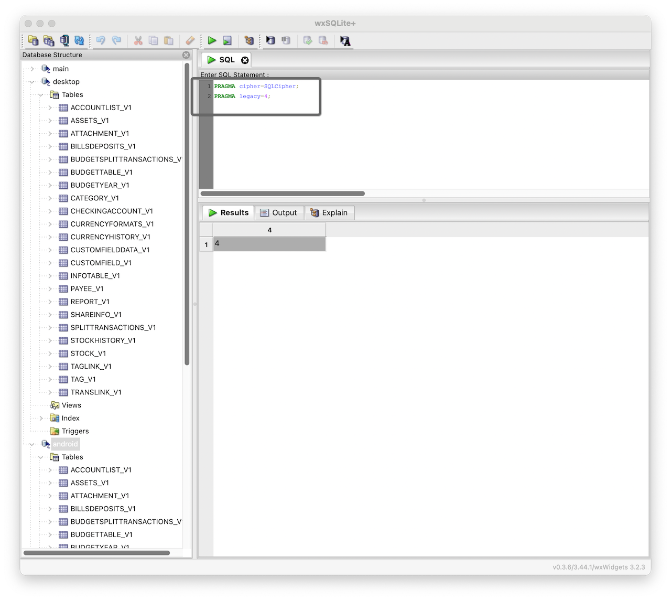
Task: Close the SQL editor tab
Action: tap(245, 60)
